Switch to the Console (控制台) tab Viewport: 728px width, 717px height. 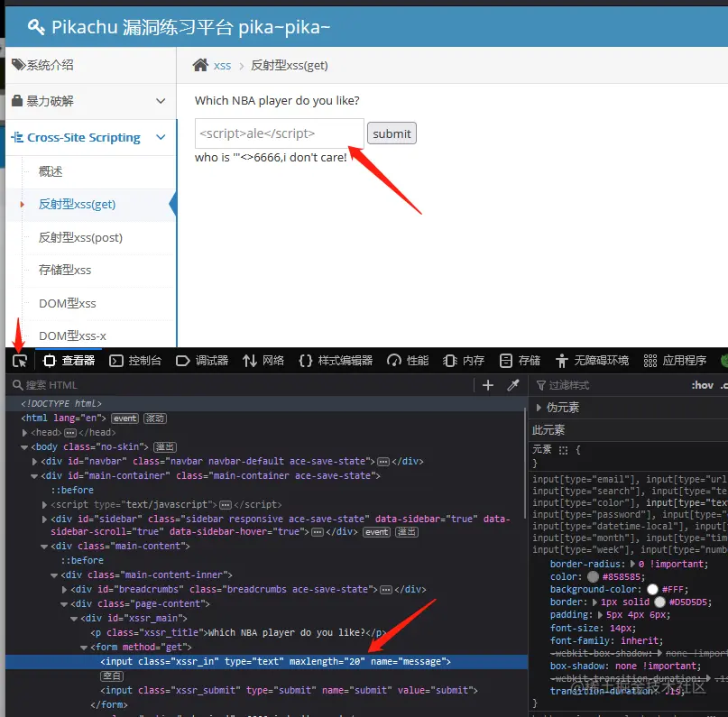135,361
